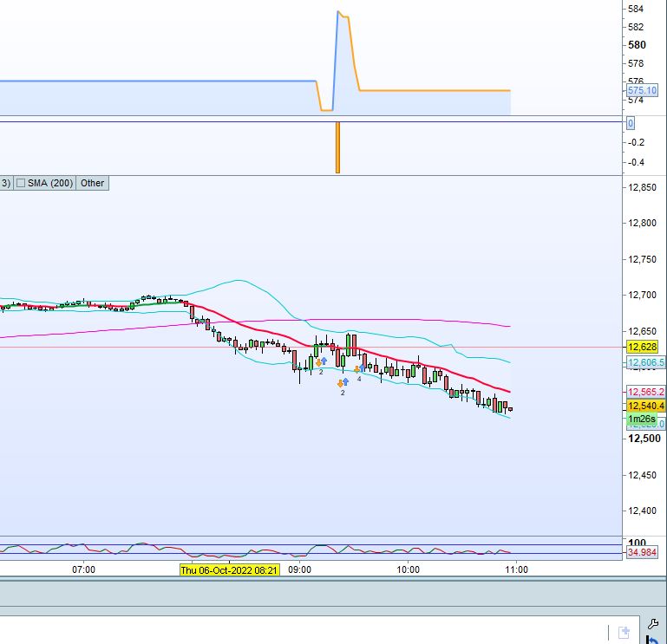Select the cyan 12,606.5 band label
Screen dimensions: 667x644
pyautogui.click(x=645, y=362)
